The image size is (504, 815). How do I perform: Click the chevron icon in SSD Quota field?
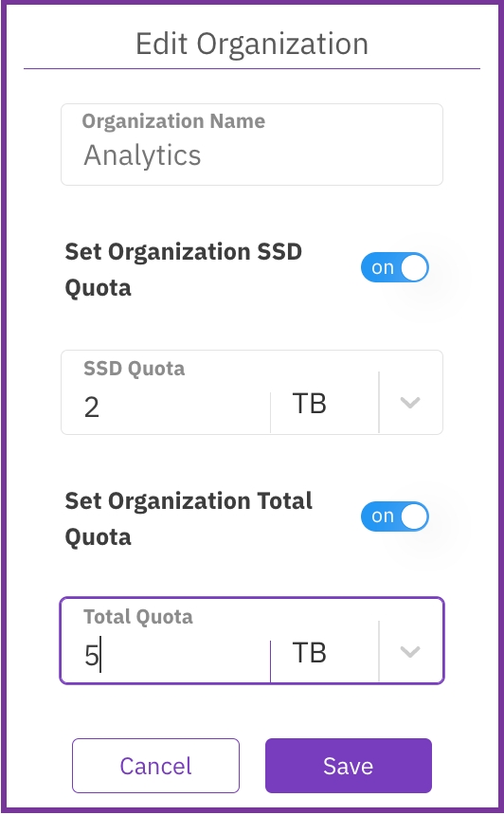coord(410,403)
